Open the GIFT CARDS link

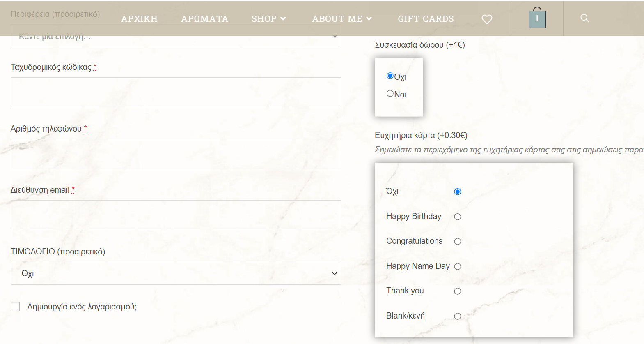click(x=426, y=19)
